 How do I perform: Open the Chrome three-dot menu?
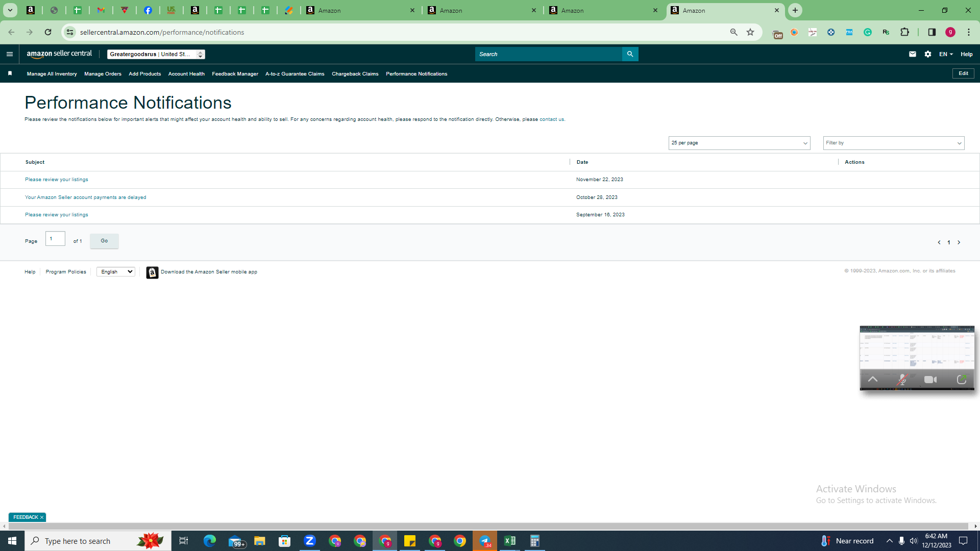(x=969, y=32)
